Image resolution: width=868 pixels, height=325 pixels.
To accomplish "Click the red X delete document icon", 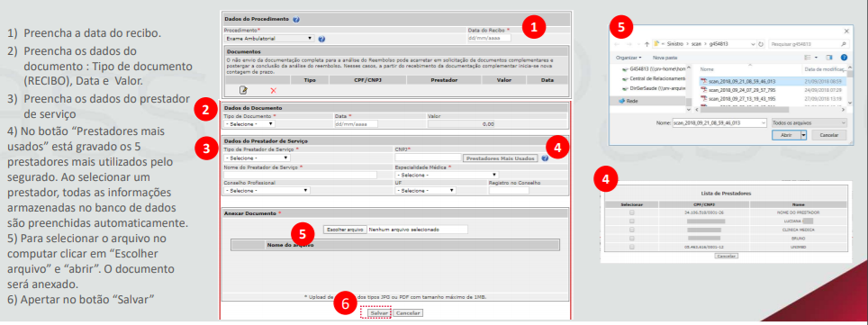I will [x=273, y=90].
